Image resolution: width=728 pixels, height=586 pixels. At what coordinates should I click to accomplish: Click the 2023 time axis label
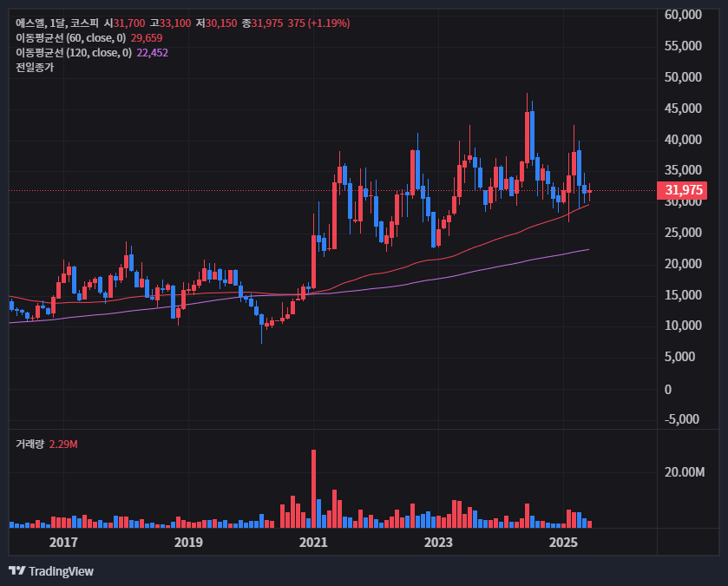(x=438, y=542)
